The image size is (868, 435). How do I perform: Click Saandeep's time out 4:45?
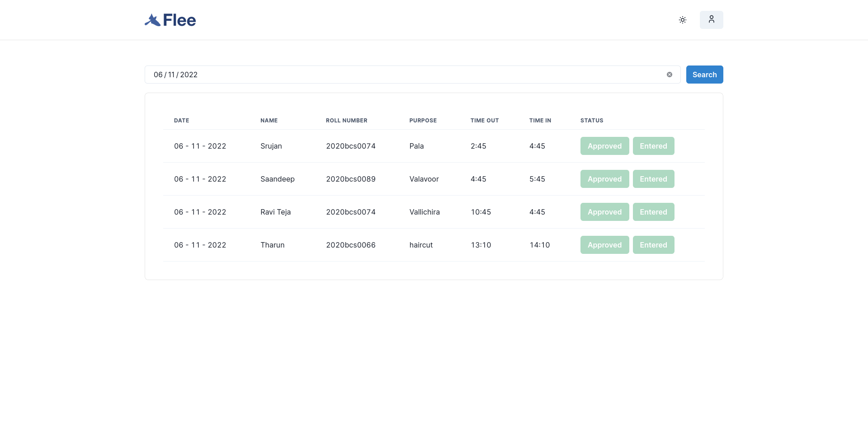click(x=478, y=179)
